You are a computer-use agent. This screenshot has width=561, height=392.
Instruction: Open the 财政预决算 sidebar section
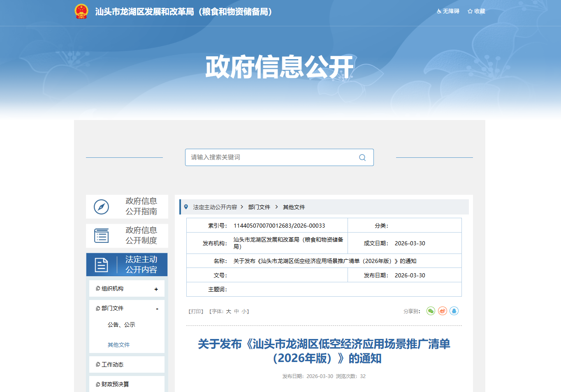click(115, 384)
